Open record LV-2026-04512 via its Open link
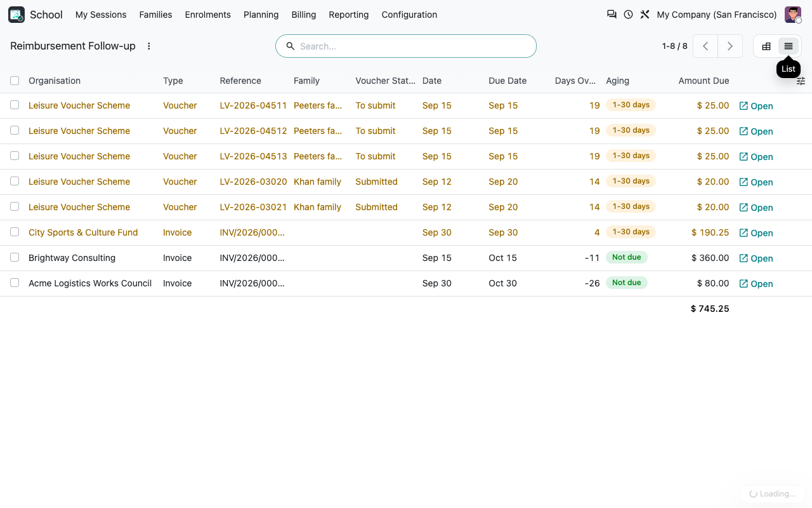 [x=756, y=131]
